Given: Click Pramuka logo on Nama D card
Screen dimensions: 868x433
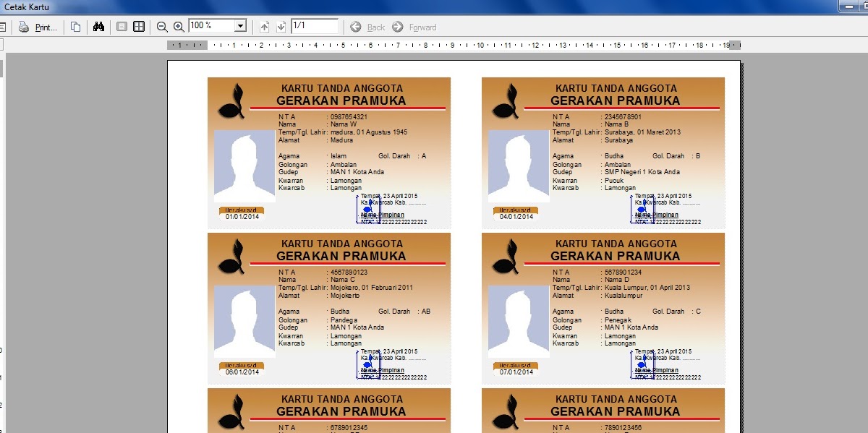Looking at the screenshot, I should (506, 257).
